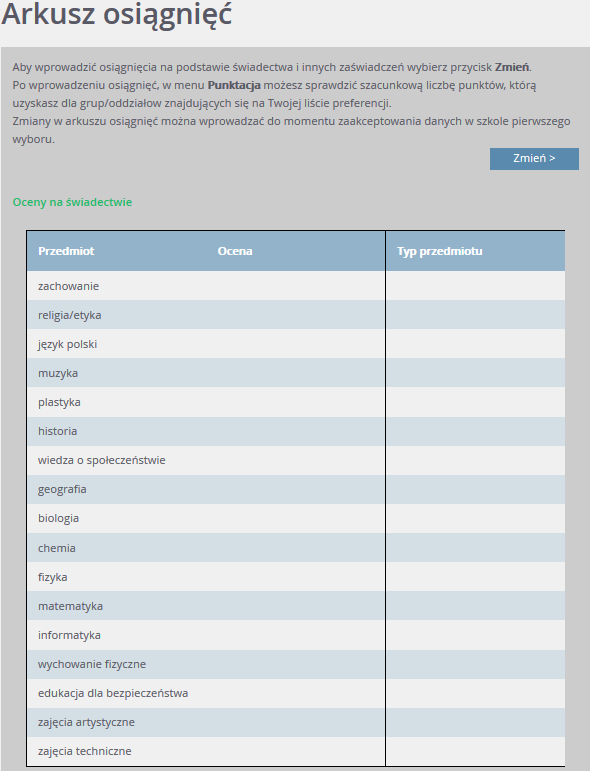The width and height of the screenshot is (590, 771).
Task: Click the 'Typ przedmiotu' column header
Action: click(x=440, y=251)
